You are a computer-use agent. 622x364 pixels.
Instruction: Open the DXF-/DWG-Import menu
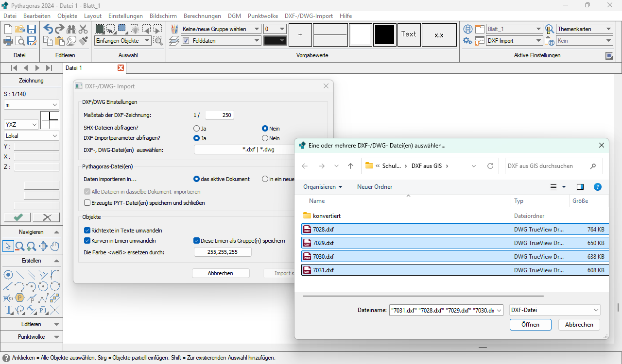309,16
